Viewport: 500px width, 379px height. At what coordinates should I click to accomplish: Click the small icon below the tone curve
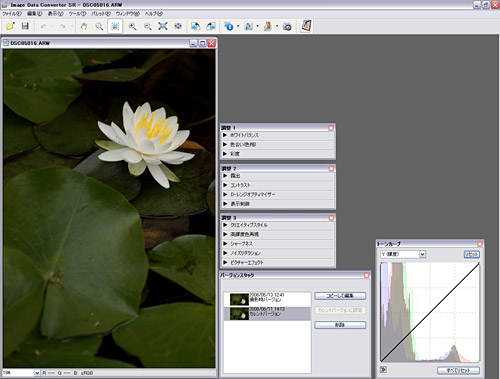coord(384,369)
